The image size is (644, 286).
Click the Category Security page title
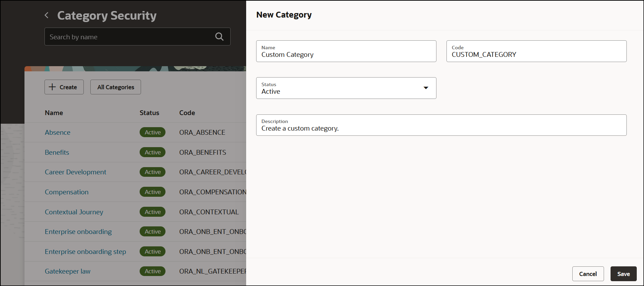click(107, 16)
